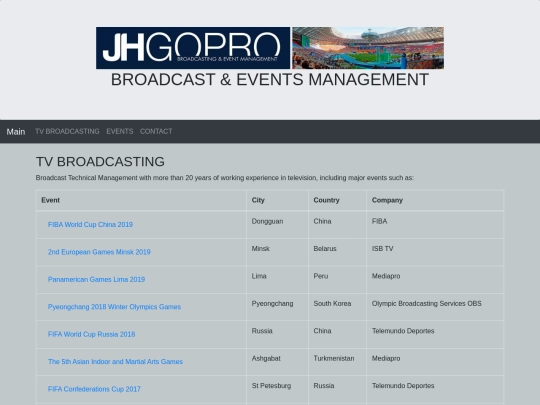Screen dimensions: 540x405
Task: Go to the TV BROADCASTING menu item
Action: [x=67, y=131]
